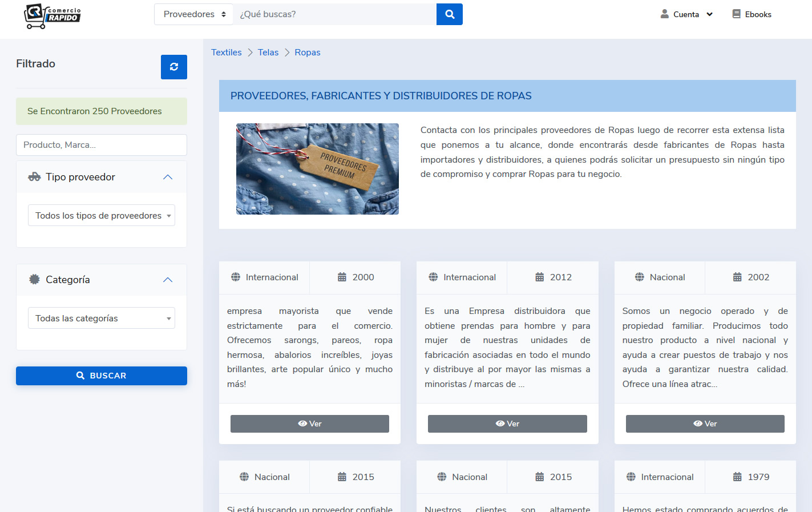Click calendar icon next to 2012
The image size is (812, 512).
[539, 277]
